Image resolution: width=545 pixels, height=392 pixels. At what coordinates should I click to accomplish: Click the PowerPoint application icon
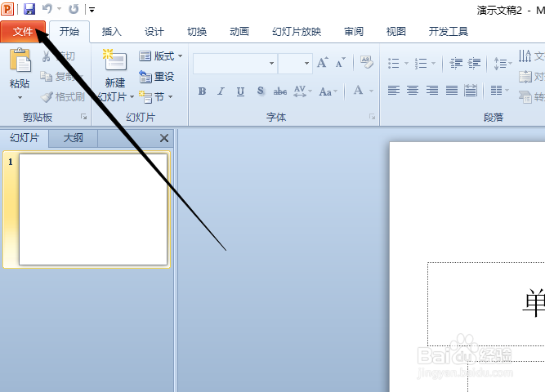point(7,9)
